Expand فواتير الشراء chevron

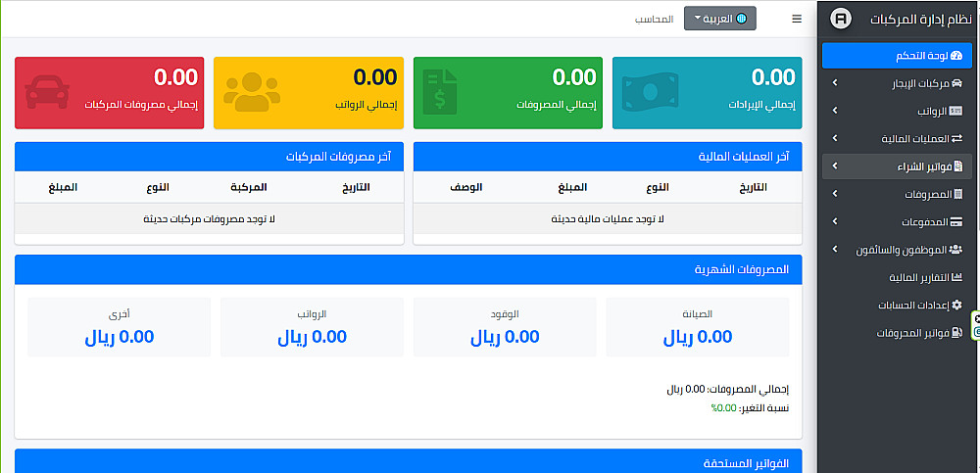[834, 166]
